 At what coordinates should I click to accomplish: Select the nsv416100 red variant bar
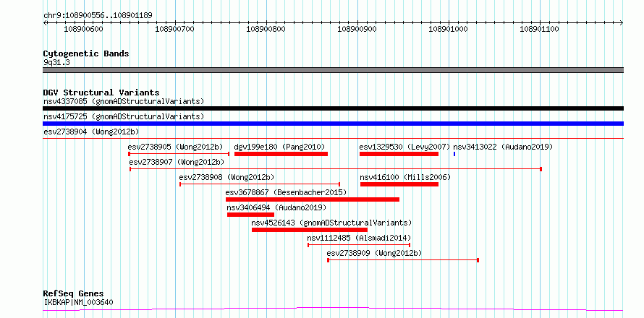tap(399, 184)
